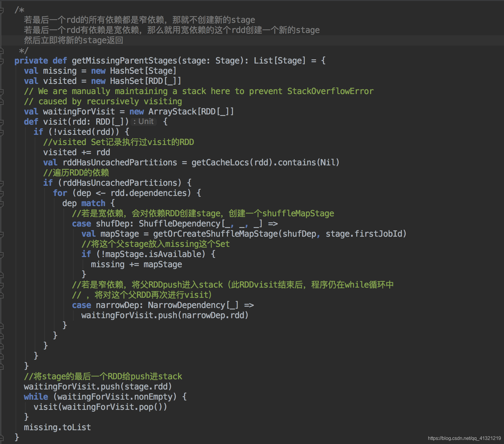504x444 pixels.
Task: Collapse the if (rddHasUncachedPartitions) fold marker
Action: pos(1,183)
